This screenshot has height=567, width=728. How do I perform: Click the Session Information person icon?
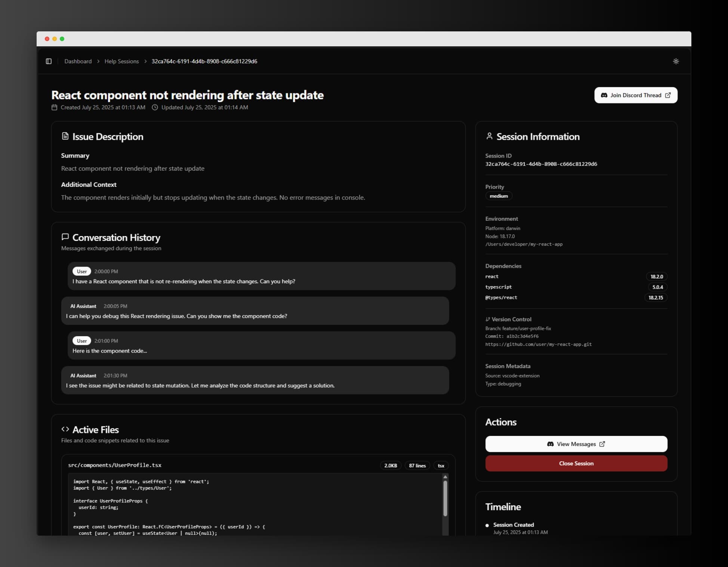click(489, 136)
